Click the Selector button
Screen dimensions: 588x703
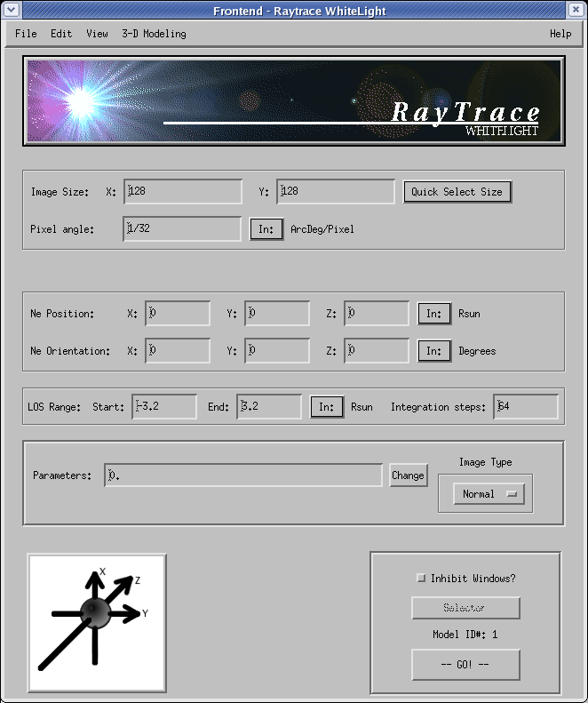[x=465, y=609]
